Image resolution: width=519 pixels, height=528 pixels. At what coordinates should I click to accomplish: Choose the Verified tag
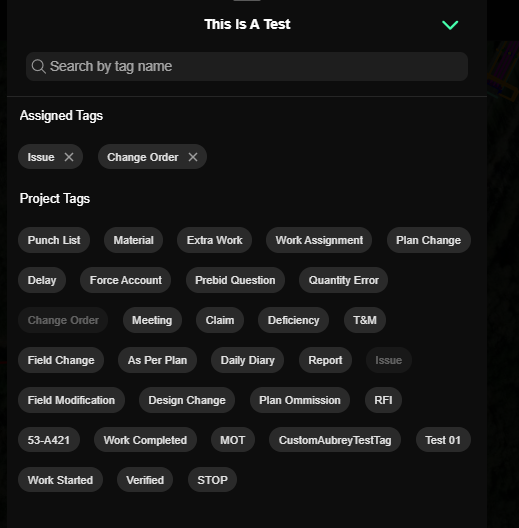click(x=145, y=480)
